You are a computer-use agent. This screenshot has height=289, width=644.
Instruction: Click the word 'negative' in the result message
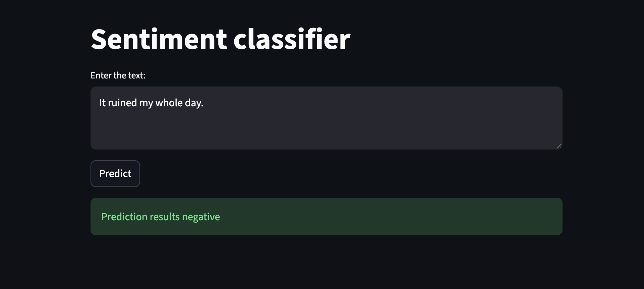coord(201,217)
